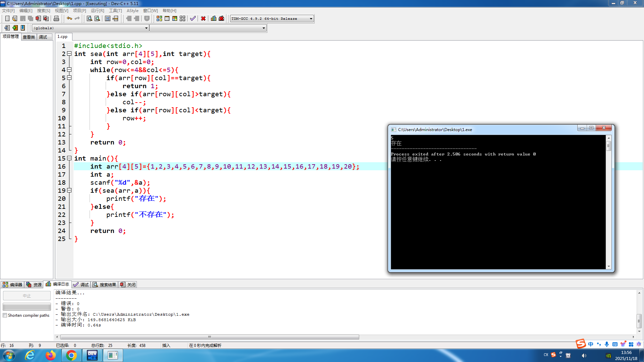Screen dimensions: 644x362
Task: Open the TDM-GCC compiler selection dropdown
Action: tap(311, 19)
